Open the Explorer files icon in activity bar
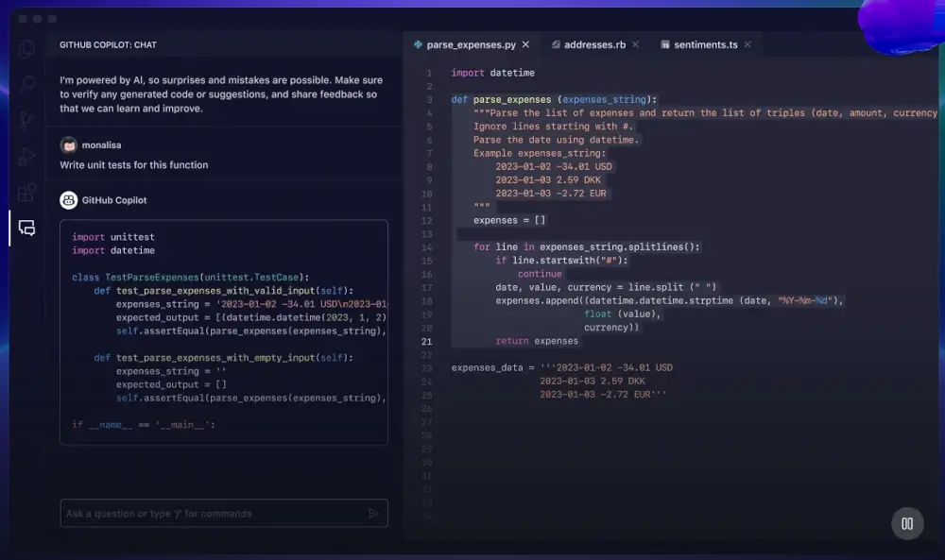The width and height of the screenshot is (945, 560). click(x=26, y=49)
